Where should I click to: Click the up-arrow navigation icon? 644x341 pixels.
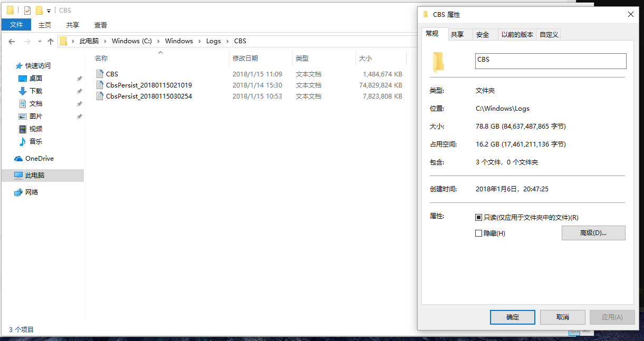click(51, 41)
